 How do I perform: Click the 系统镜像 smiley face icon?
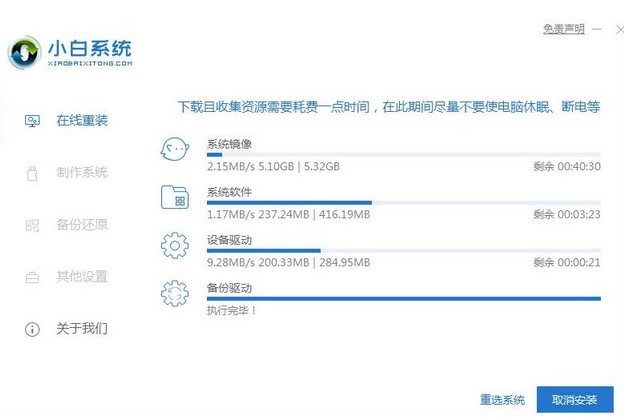[x=176, y=150]
